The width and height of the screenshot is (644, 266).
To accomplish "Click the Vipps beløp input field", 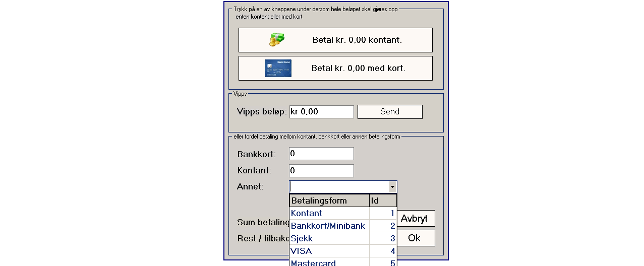I will 321,112.
